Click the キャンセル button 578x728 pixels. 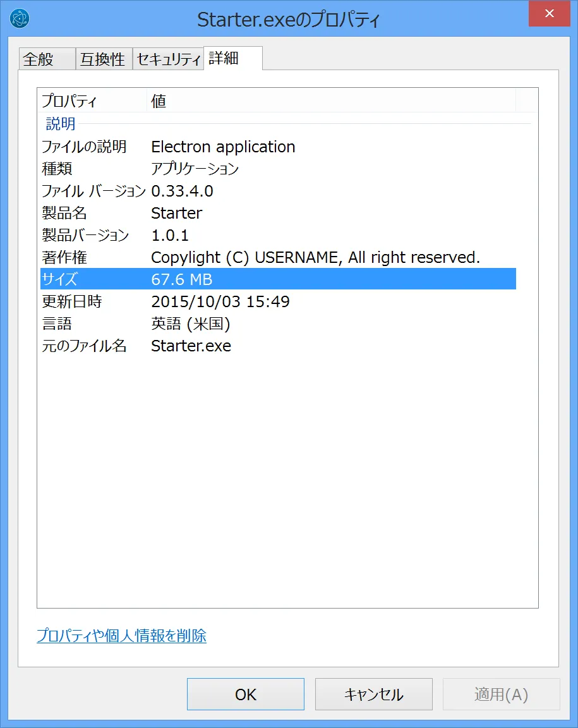pos(373,694)
